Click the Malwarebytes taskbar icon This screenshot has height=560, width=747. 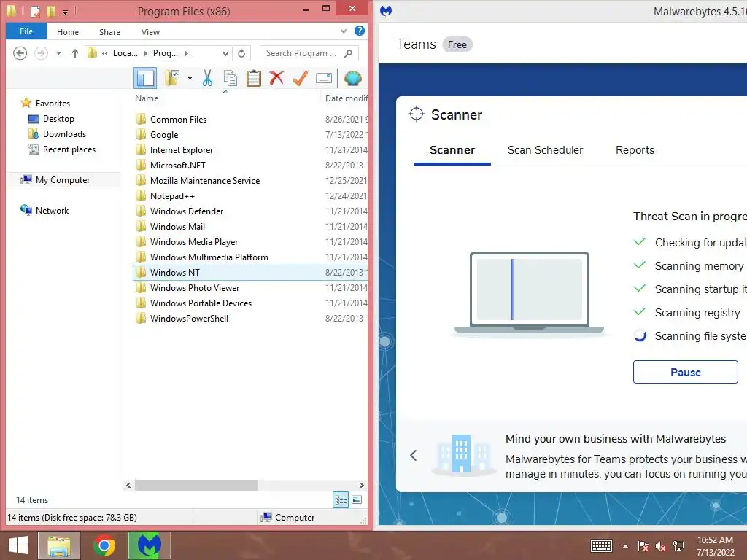pos(149,545)
